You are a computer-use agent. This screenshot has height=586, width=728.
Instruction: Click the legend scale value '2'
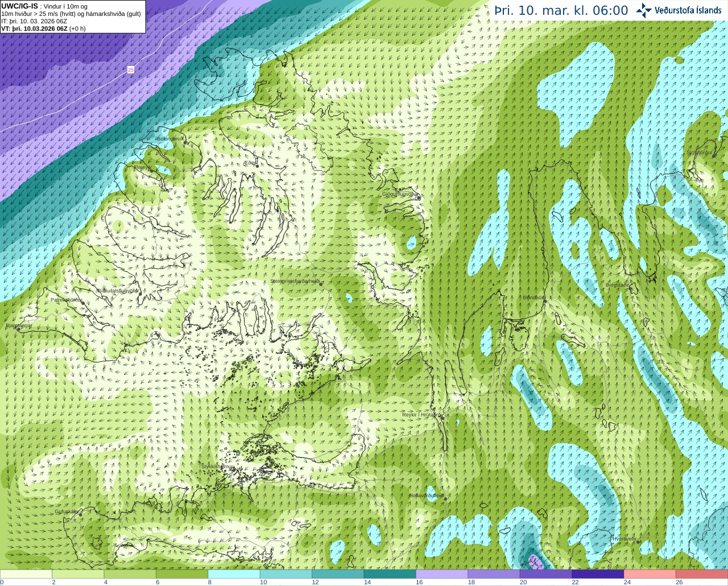[53, 582]
